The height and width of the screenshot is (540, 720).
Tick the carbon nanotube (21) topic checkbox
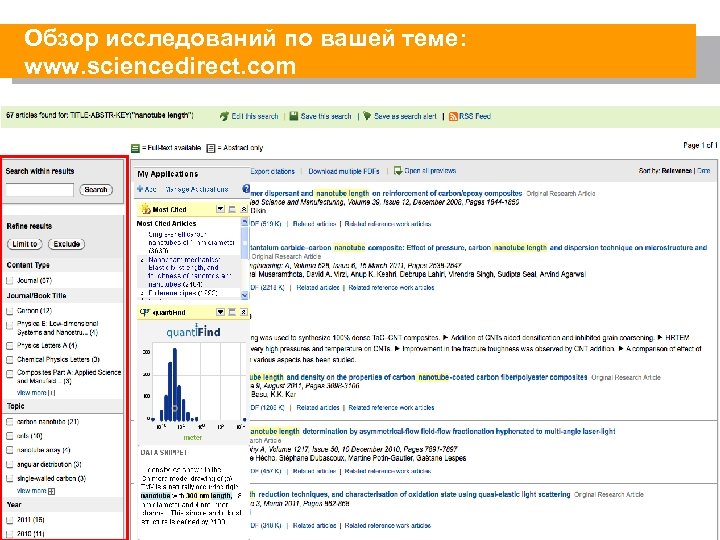click(x=9, y=422)
